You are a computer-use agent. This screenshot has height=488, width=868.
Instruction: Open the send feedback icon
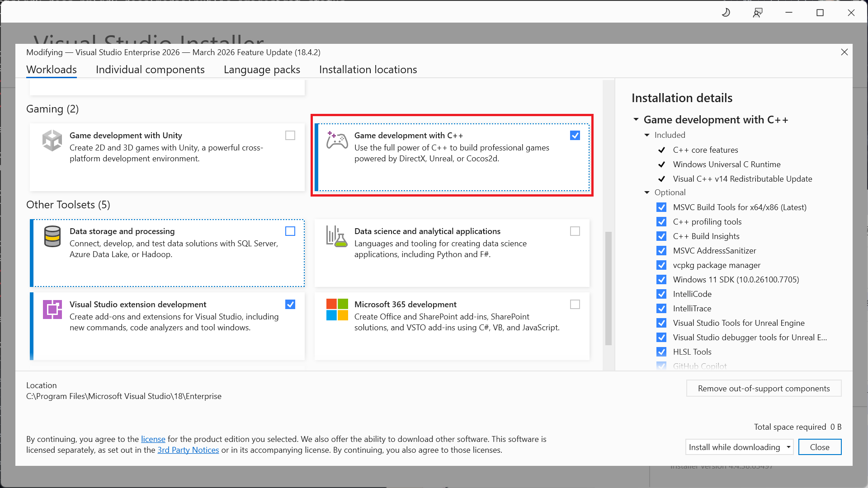(758, 13)
